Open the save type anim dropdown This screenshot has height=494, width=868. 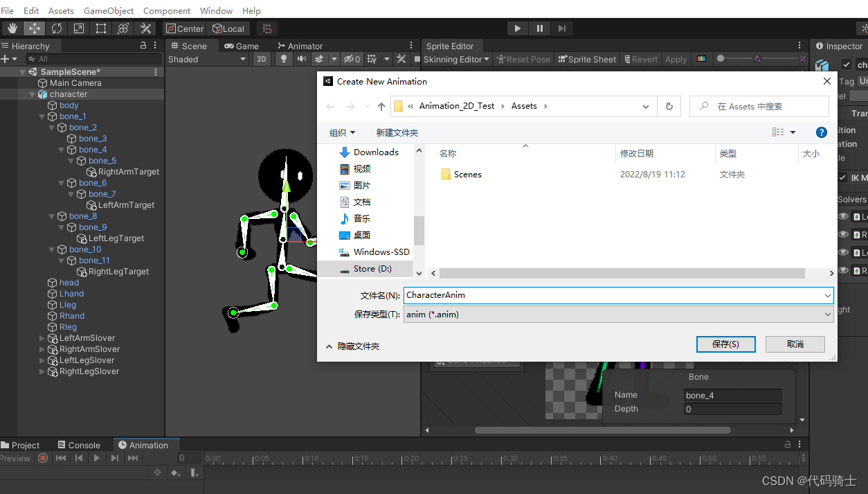619,315
